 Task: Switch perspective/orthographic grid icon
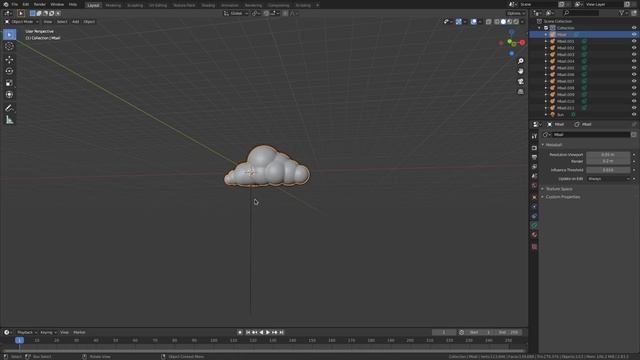point(521,92)
